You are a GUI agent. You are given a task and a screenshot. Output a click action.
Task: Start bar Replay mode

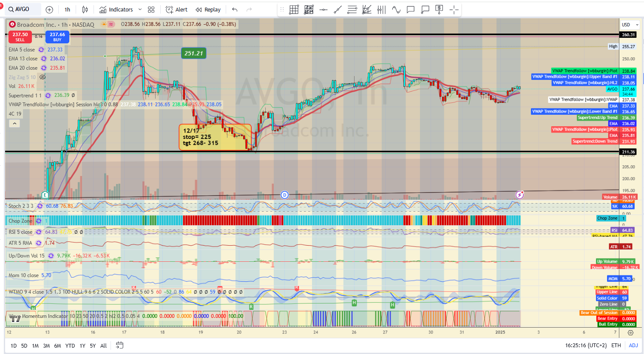tap(208, 9)
